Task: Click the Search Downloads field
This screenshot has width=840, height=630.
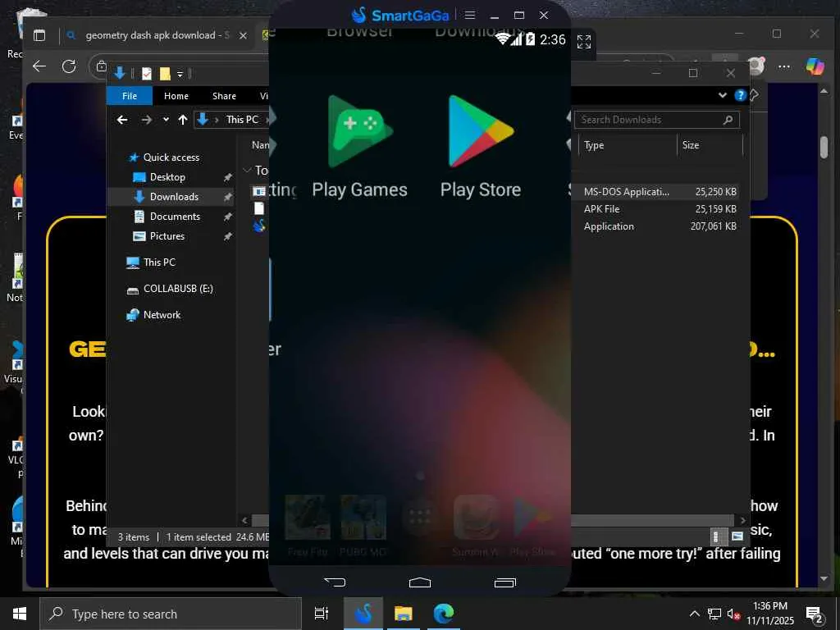Action: pos(657,120)
